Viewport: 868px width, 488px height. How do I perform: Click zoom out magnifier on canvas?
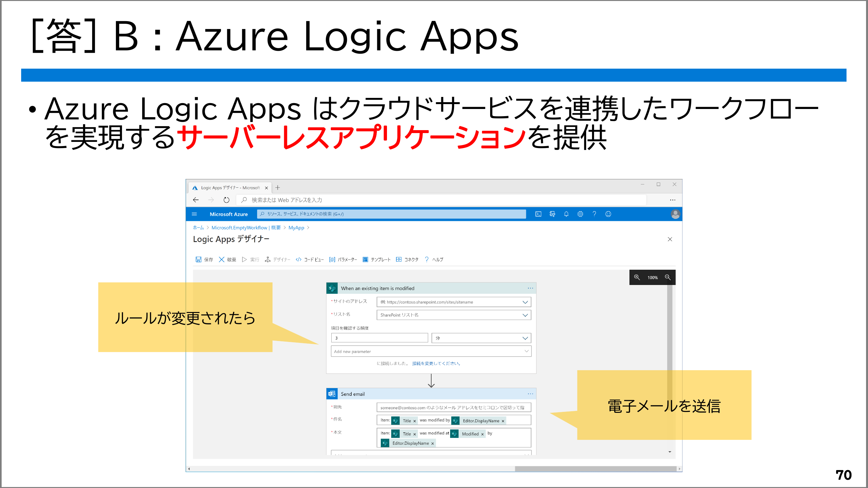coord(667,277)
